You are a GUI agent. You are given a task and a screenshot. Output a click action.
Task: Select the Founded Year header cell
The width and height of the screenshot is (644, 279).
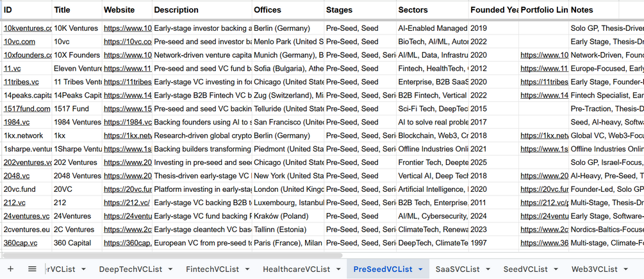493,10
